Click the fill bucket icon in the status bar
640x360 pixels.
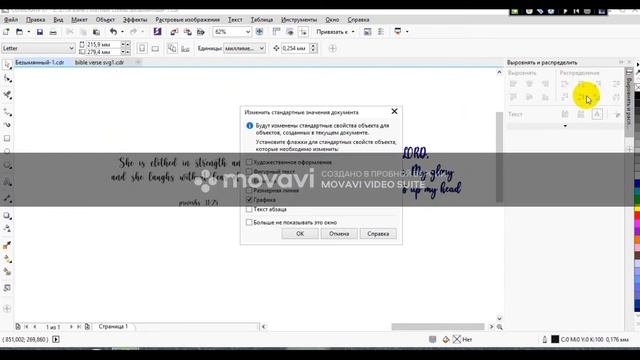[446, 339]
